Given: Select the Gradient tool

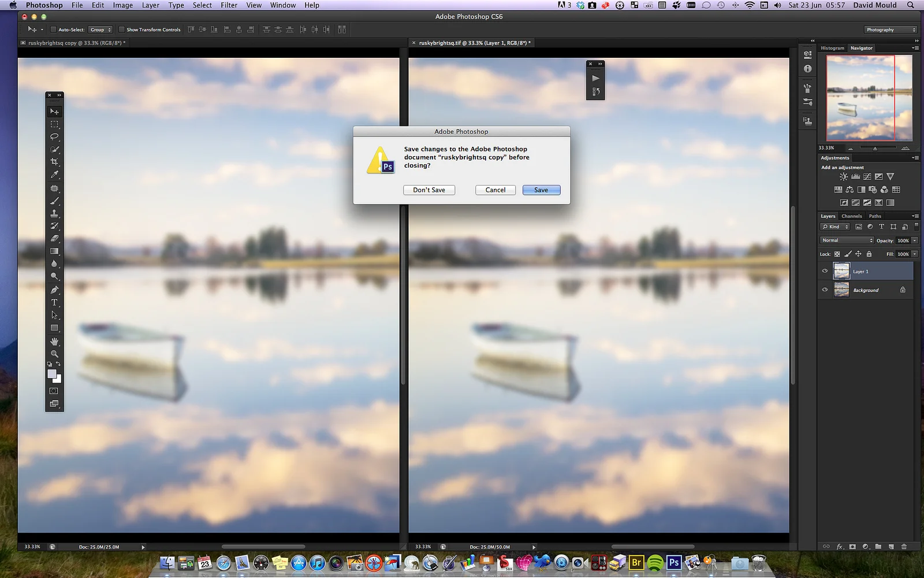Looking at the screenshot, I should (x=54, y=251).
